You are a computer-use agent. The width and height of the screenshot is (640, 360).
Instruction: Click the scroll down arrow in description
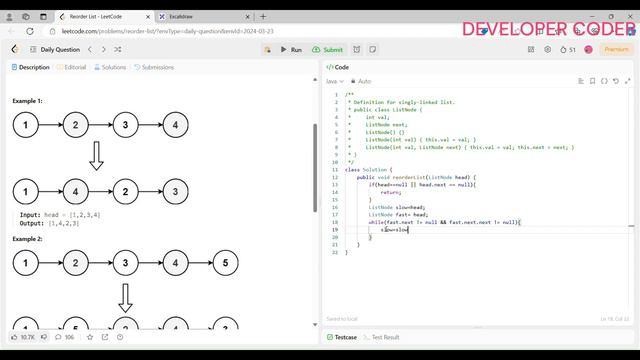(x=315, y=324)
